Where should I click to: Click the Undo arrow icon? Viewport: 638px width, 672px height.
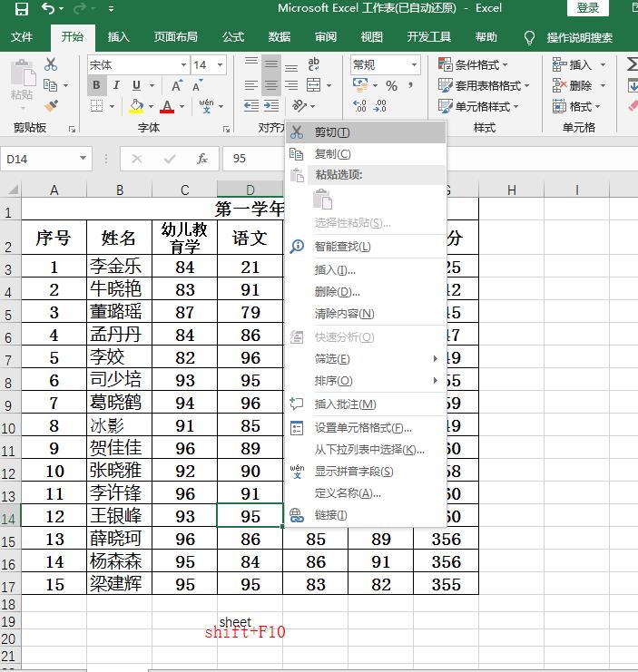click(x=47, y=8)
